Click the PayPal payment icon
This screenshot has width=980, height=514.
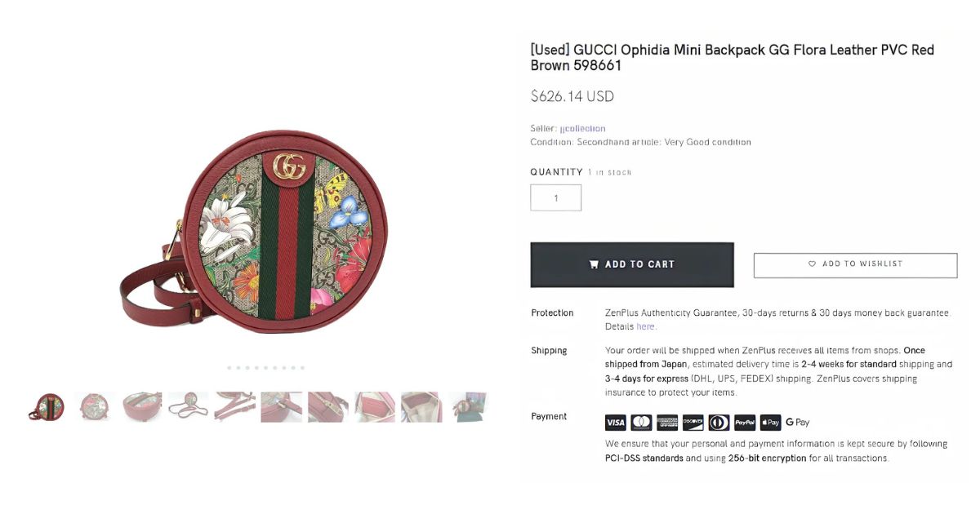click(x=745, y=423)
